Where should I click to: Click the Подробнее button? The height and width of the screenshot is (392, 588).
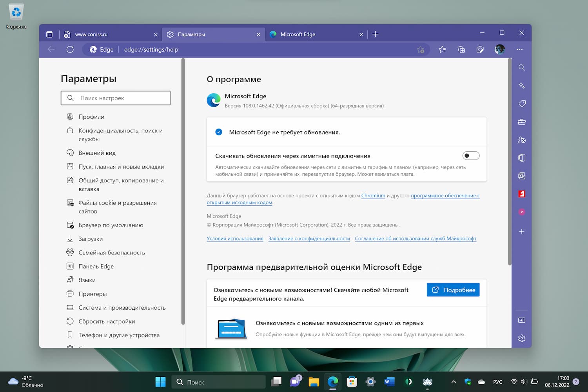click(x=453, y=290)
